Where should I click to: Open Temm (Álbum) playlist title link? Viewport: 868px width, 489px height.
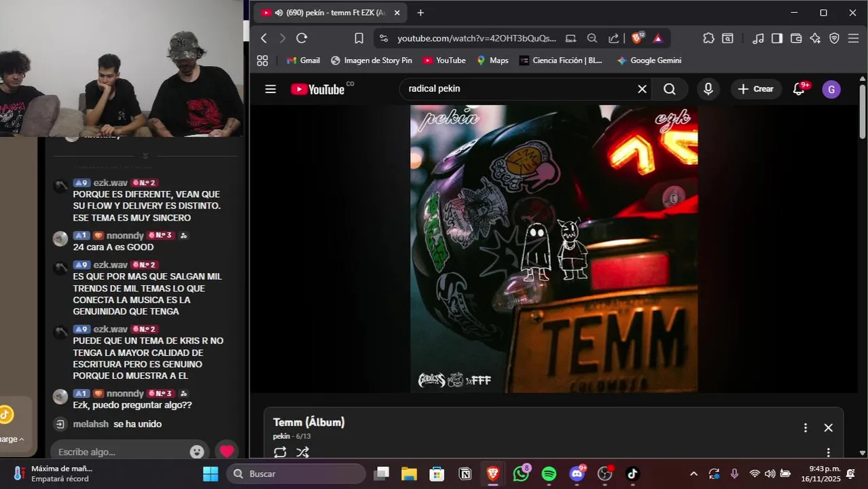309,422
